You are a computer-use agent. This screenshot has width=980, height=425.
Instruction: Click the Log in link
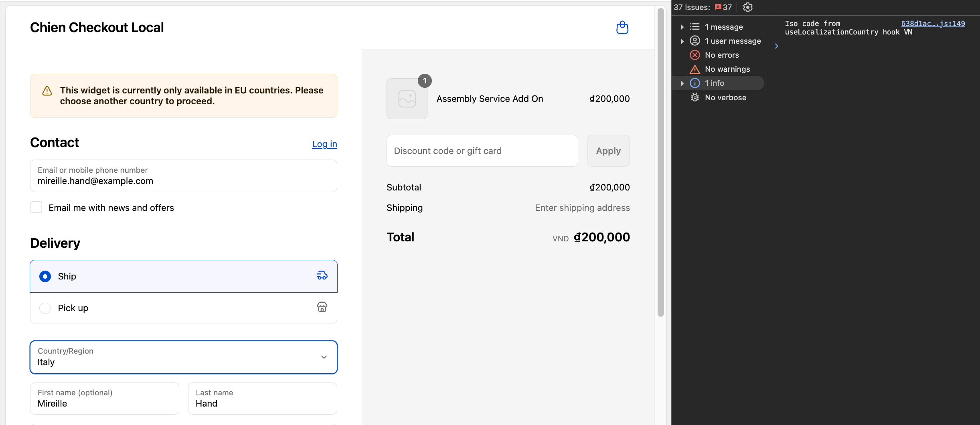tap(324, 144)
